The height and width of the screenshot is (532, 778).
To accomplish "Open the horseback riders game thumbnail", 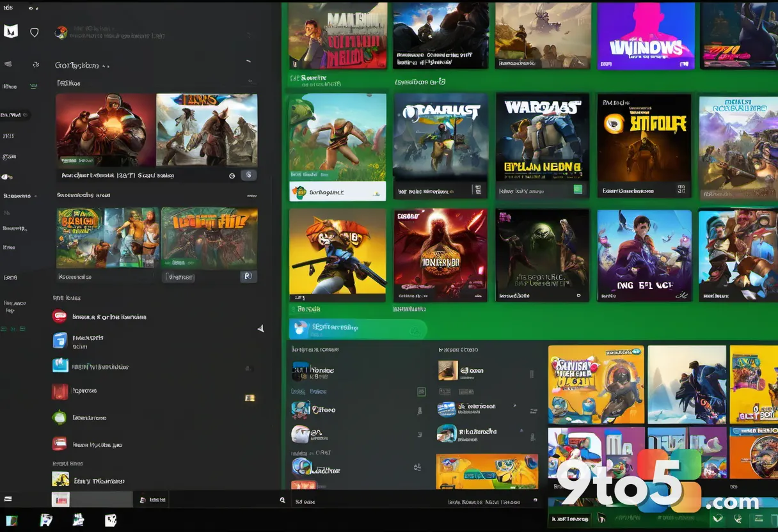I will tap(207, 130).
